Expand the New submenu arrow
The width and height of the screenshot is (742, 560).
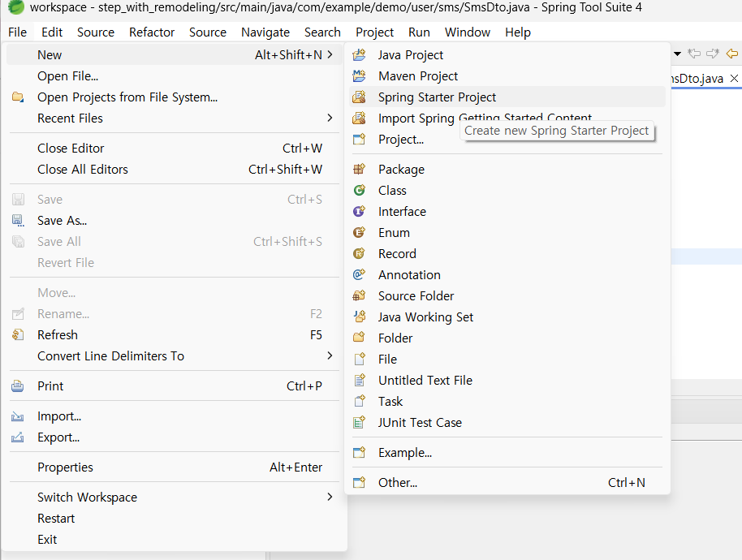click(x=330, y=55)
